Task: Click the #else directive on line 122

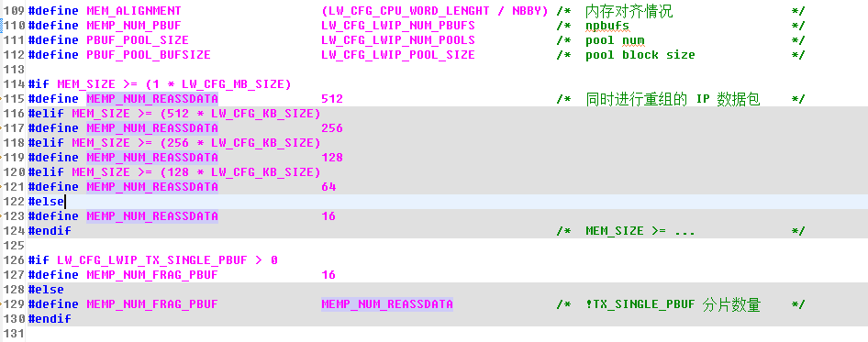Action: tap(46, 202)
